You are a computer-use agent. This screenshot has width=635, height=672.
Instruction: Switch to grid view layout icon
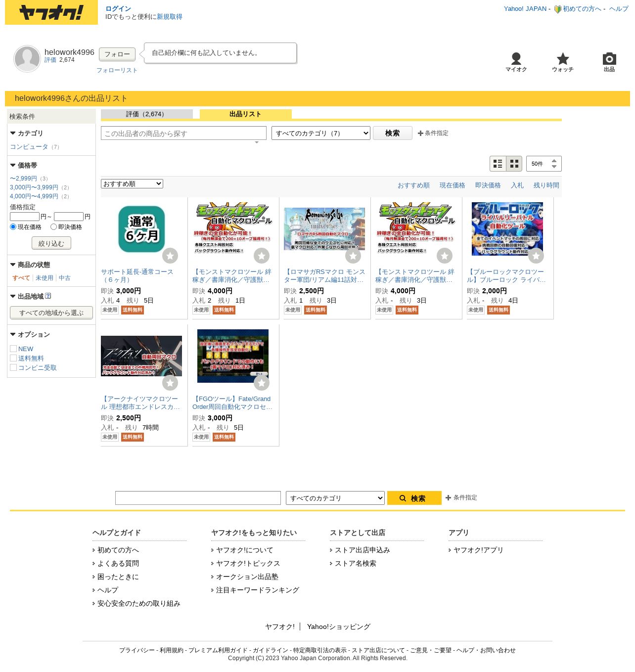pyautogui.click(x=514, y=164)
